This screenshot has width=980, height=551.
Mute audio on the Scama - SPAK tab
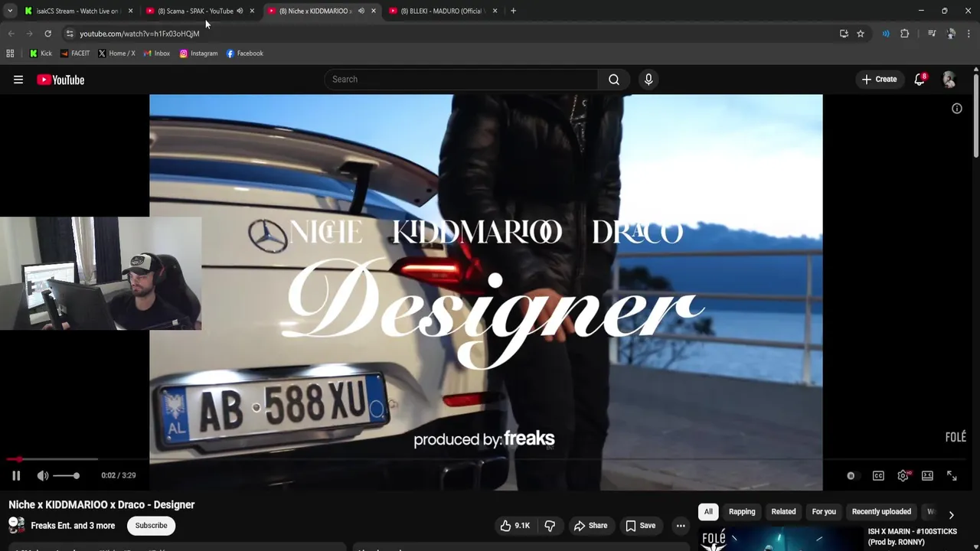(x=240, y=11)
